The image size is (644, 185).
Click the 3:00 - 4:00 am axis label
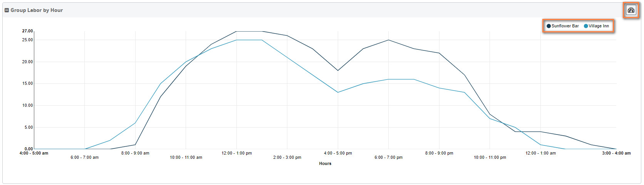click(616, 153)
